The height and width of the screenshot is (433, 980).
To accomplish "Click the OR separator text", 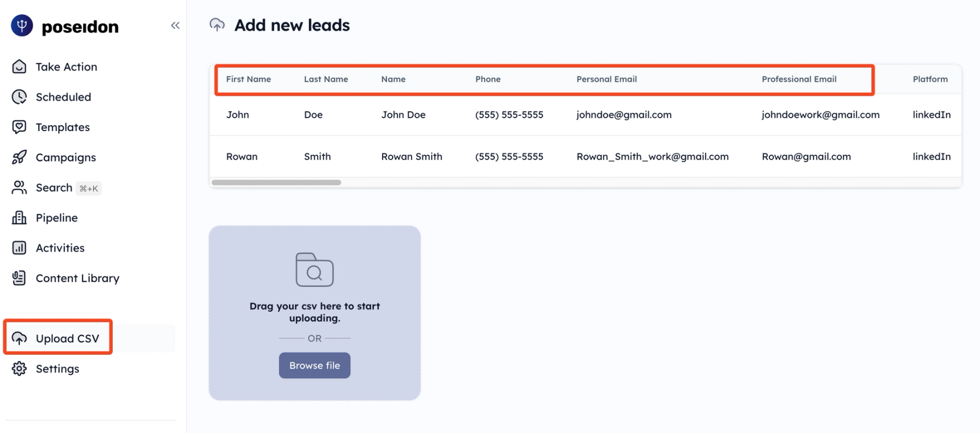I will pyautogui.click(x=315, y=338).
